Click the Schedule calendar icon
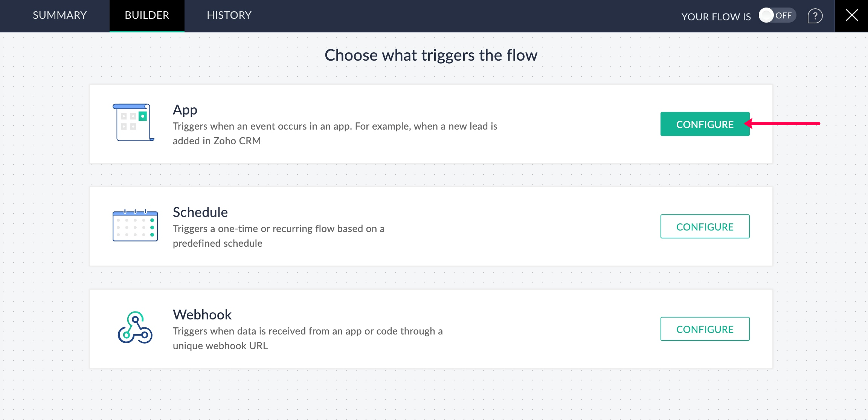 (135, 226)
